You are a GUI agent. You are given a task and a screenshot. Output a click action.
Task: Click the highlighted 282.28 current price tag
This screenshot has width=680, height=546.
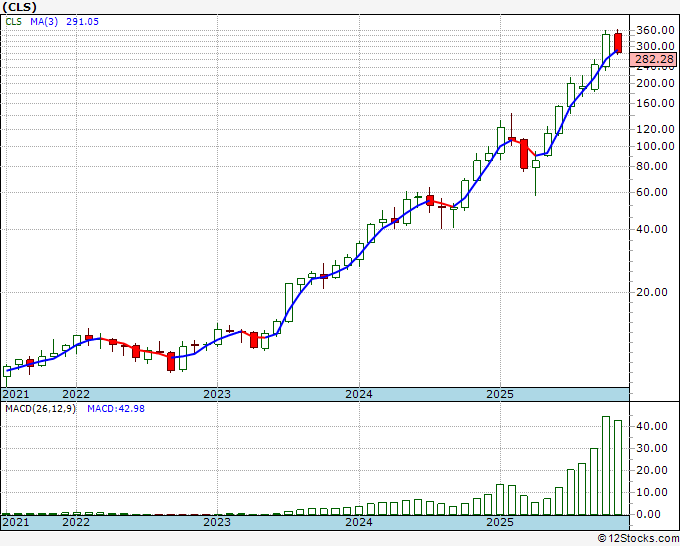(652, 60)
